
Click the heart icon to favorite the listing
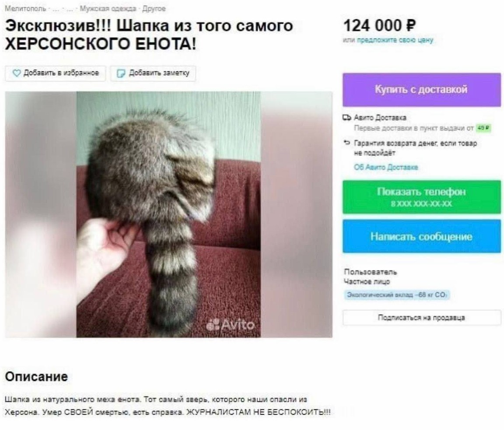[16, 73]
